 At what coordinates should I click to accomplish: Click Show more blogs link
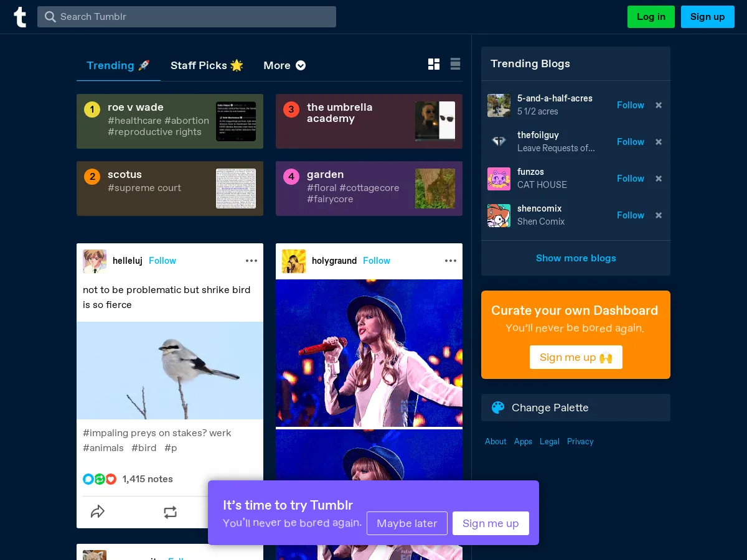point(576,258)
